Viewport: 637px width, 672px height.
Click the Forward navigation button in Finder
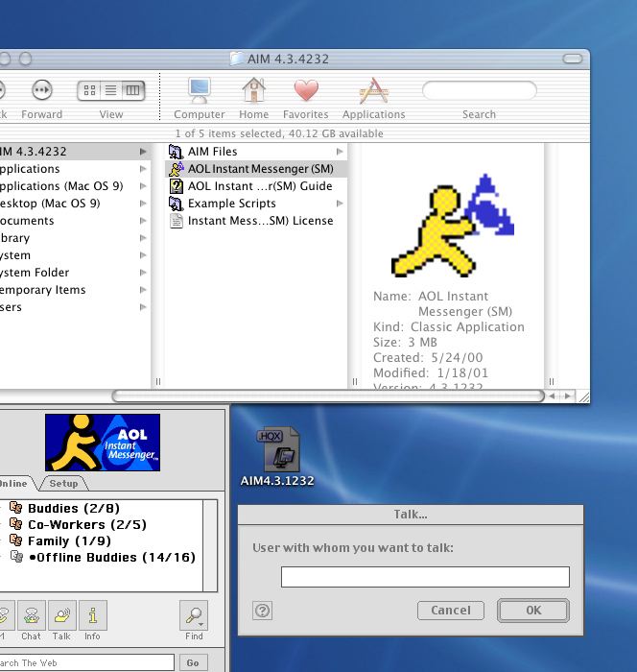coord(42,90)
